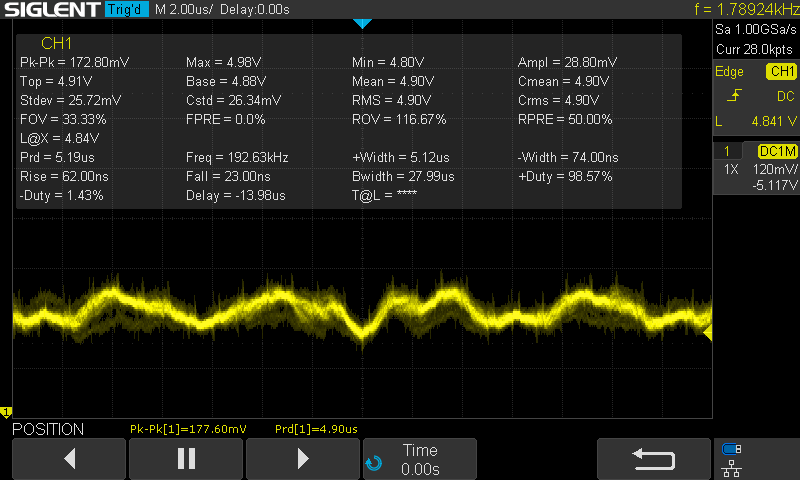Click the Delay = -13.98us measurement
The image size is (800, 480).
click(236, 195)
